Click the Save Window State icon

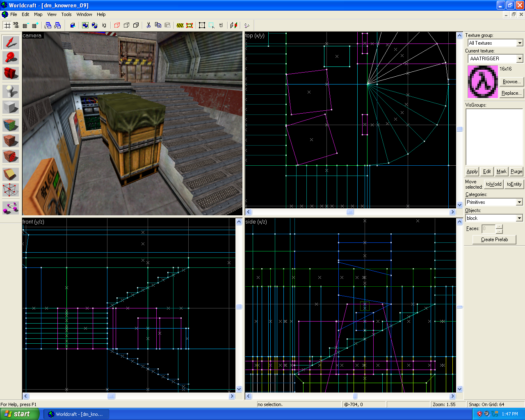tap(57, 25)
